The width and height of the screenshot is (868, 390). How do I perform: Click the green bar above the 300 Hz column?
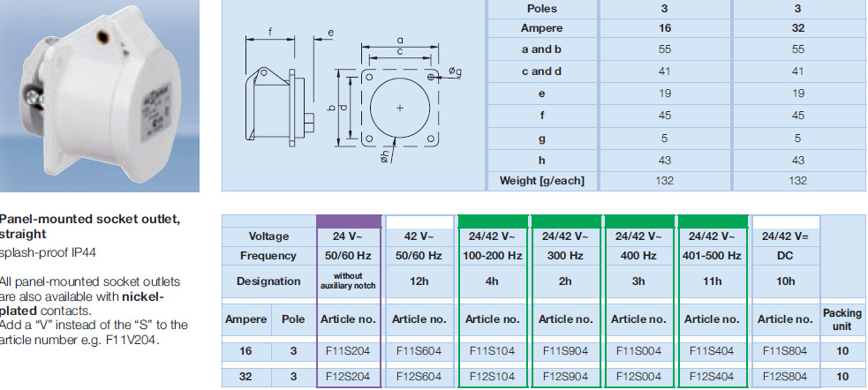click(565, 221)
